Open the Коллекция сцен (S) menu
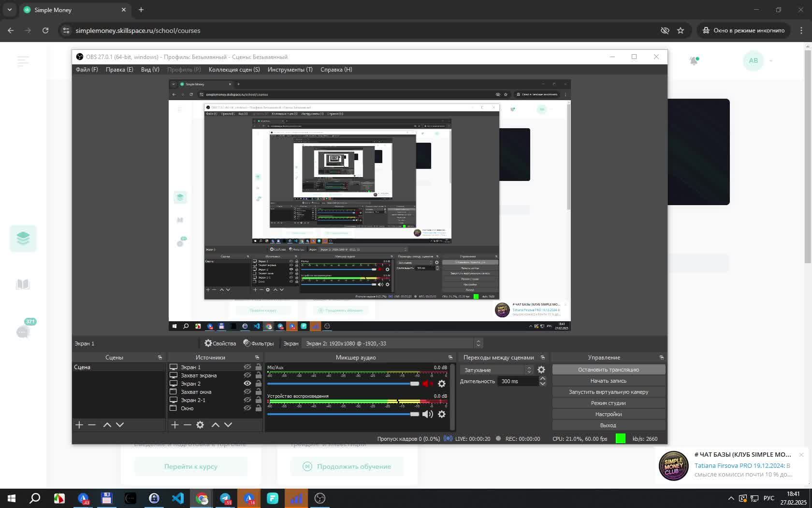This screenshot has height=508, width=812. pyautogui.click(x=234, y=70)
